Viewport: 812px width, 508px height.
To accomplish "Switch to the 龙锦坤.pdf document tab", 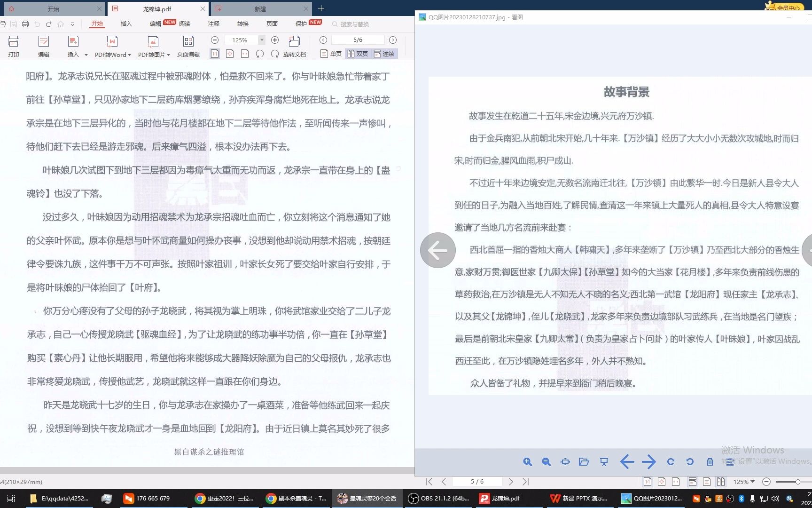I will [157, 9].
